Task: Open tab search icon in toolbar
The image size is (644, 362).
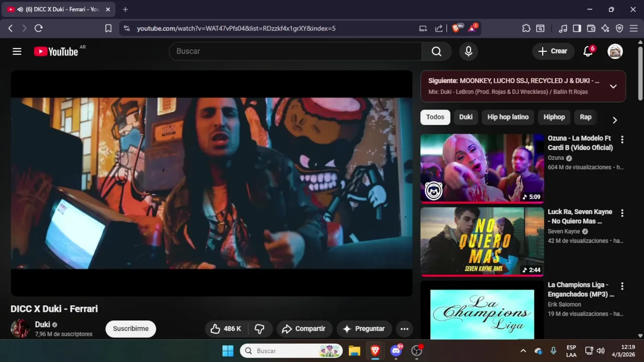Action: coord(540,29)
